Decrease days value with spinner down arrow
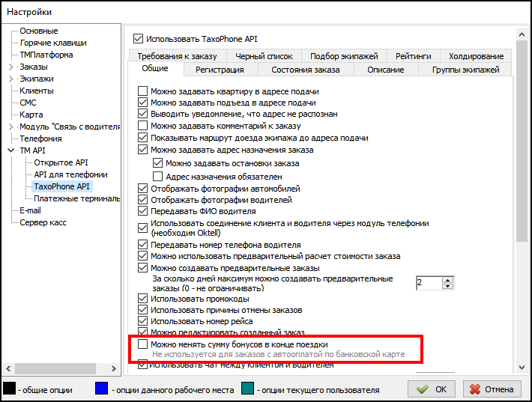The width and height of the screenshot is (532, 402). point(448,286)
